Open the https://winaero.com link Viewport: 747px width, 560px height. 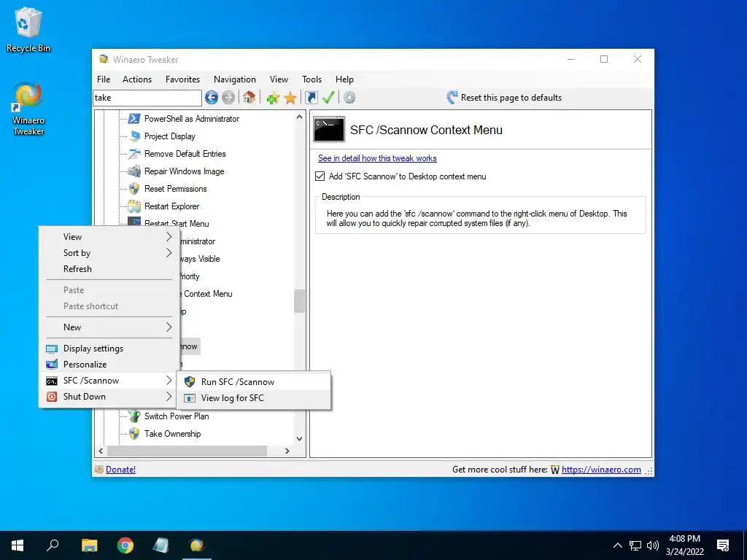point(601,470)
